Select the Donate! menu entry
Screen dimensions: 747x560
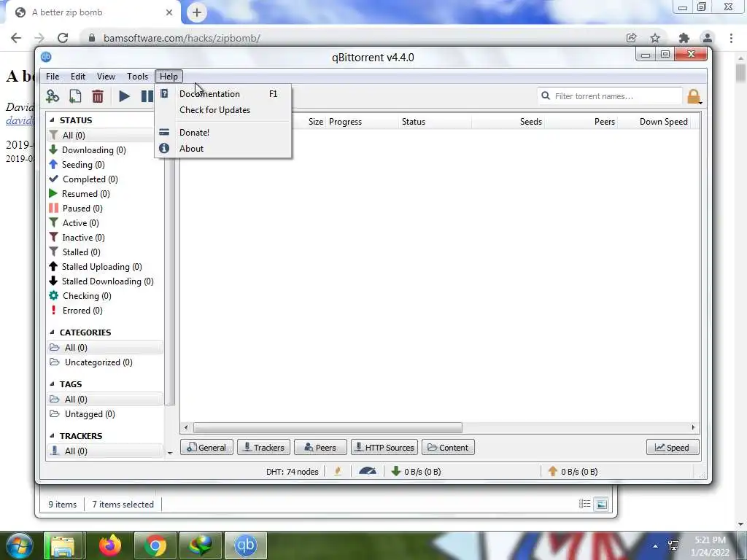coord(223,133)
